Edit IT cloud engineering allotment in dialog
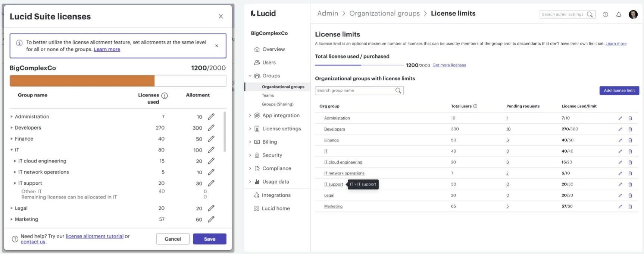Viewport: 644px width, 254px height. 211,161
